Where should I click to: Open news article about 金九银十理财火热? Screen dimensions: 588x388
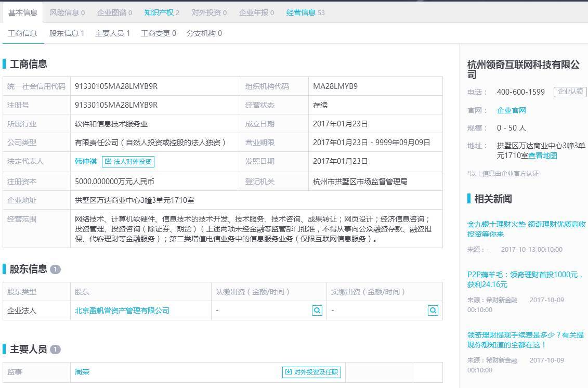coord(526,229)
